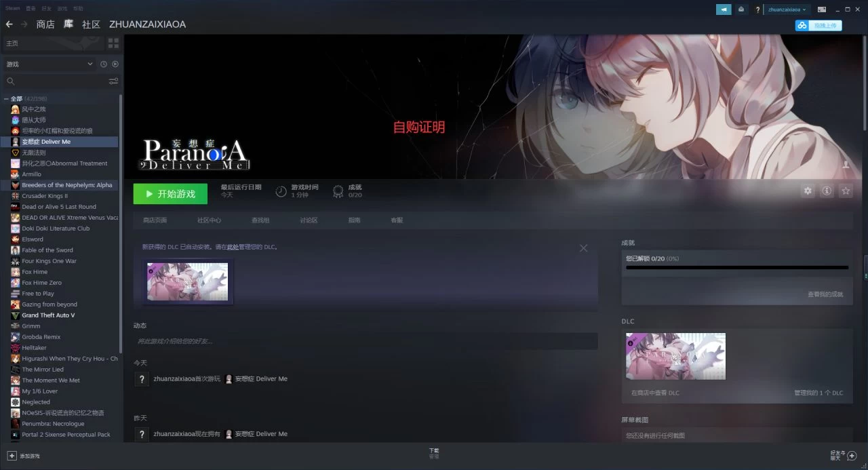
Task: Add game to favorites star icon
Action: [x=846, y=191]
